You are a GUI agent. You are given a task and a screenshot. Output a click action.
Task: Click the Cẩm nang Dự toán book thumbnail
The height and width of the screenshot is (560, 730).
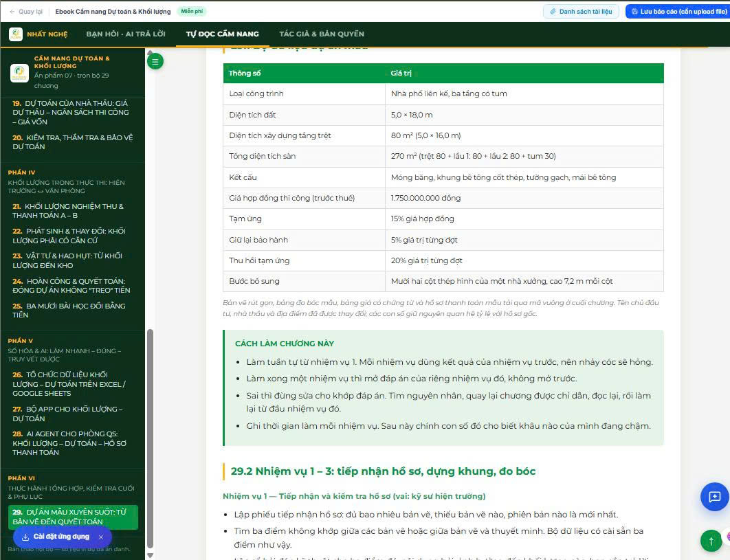pos(19,73)
